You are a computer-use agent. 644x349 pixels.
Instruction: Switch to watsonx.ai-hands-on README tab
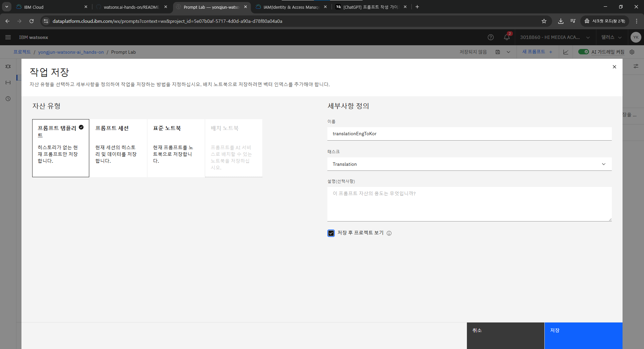131,7
